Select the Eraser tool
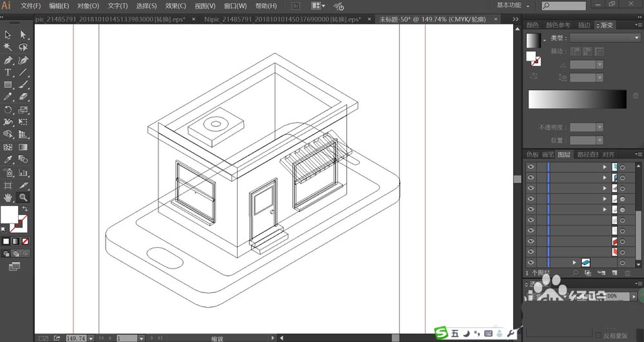644x342 pixels. pyautogui.click(x=23, y=97)
